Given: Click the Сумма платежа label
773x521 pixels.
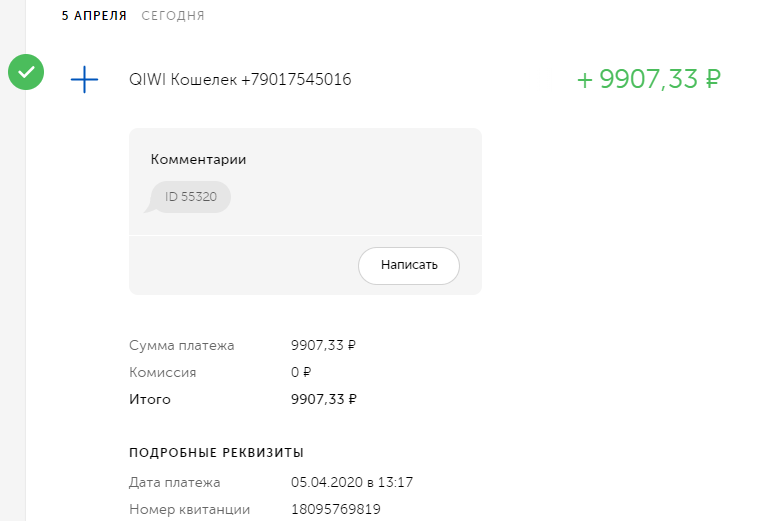Looking at the screenshot, I should tap(181, 346).
